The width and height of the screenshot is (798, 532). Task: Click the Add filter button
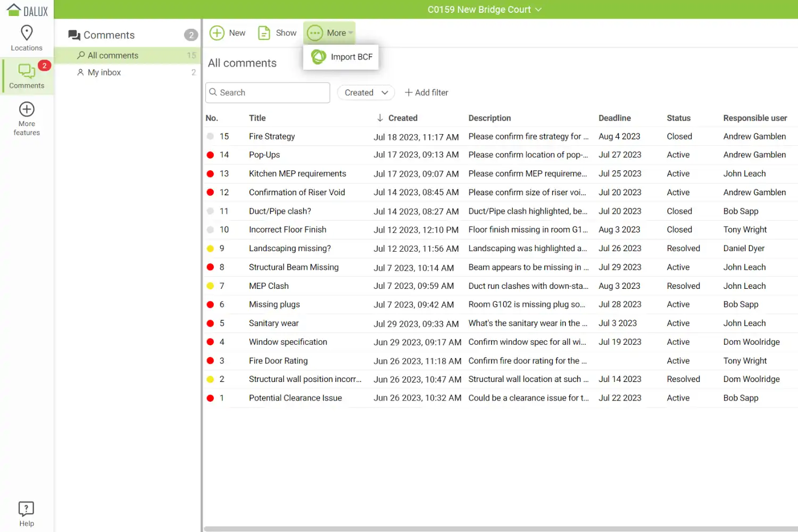click(427, 93)
